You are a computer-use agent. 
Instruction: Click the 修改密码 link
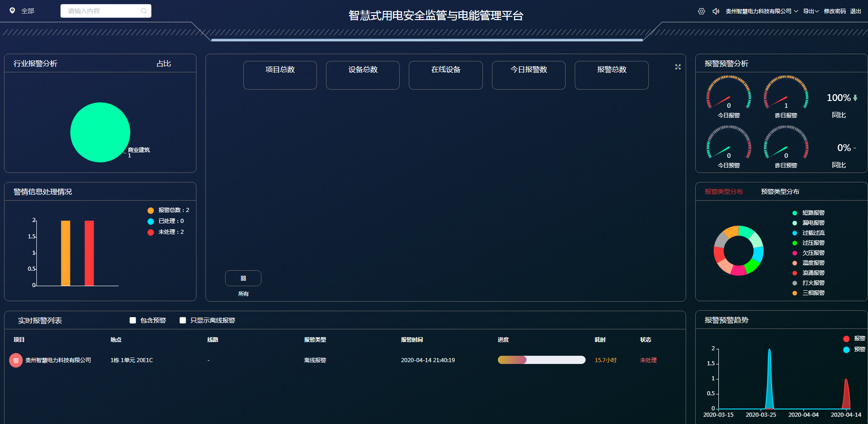834,11
